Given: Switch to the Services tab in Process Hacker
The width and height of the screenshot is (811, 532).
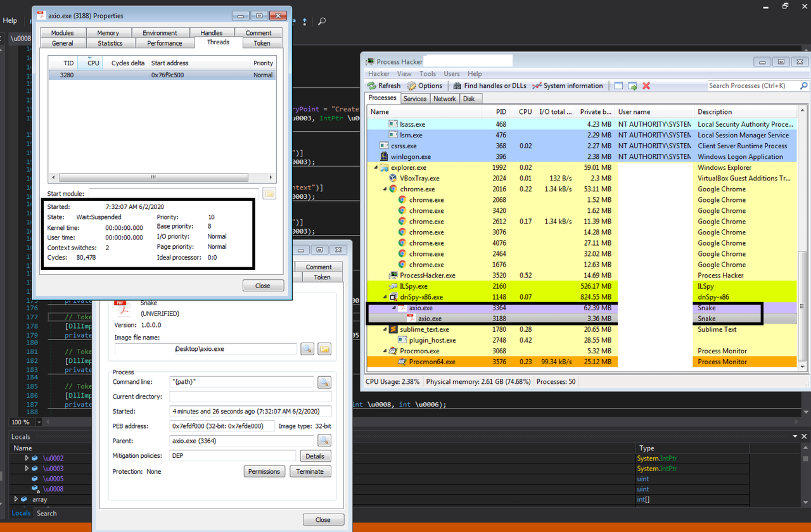Looking at the screenshot, I should point(415,99).
